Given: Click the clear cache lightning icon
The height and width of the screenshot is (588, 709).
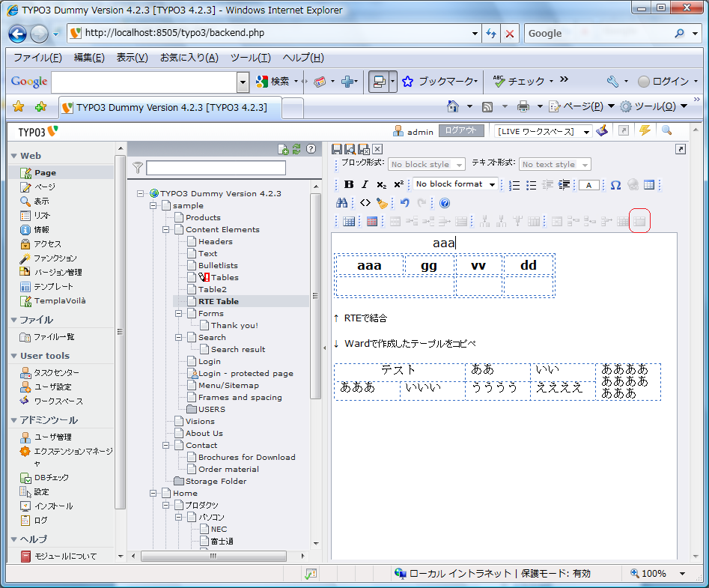Looking at the screenshot, I should coord(645,131).
